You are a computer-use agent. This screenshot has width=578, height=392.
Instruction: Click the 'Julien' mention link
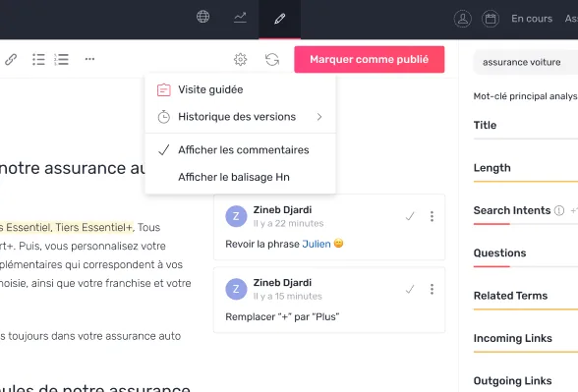pos(317,244)
